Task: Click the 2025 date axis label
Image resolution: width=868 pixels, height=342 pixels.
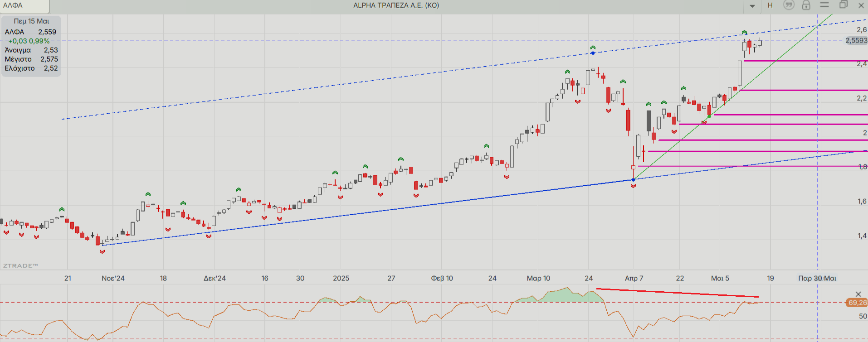Action: [x=341, y=278]
